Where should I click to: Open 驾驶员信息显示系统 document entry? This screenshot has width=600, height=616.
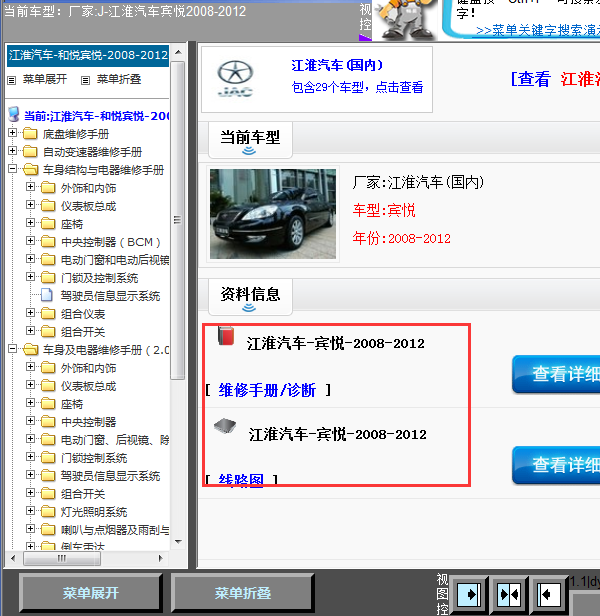point(110,296)
